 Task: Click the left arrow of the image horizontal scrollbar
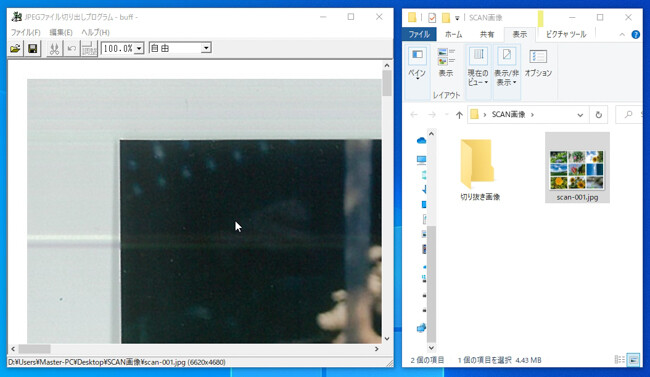pyautogui.click(x=13, y=349)
